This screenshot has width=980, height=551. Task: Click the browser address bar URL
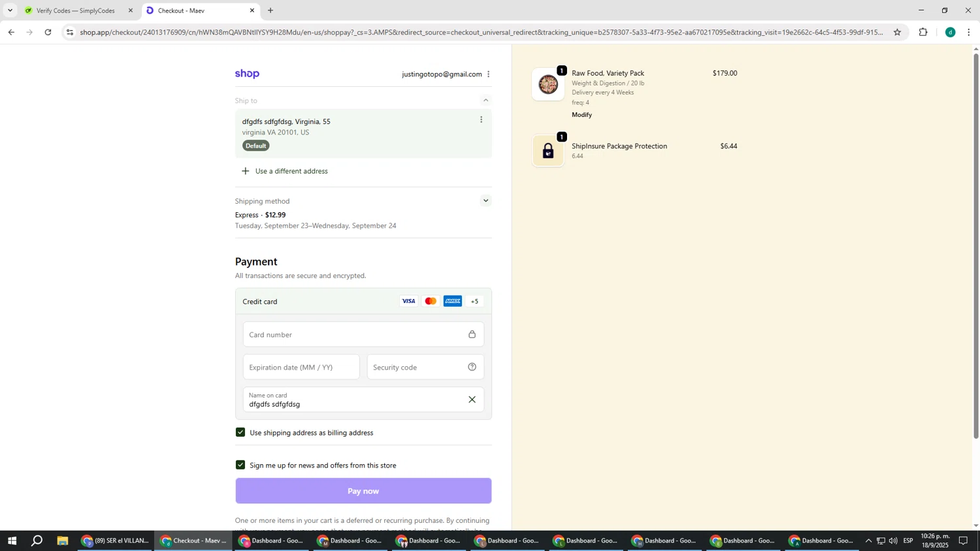pyautogui.click(x=481, y=32)
